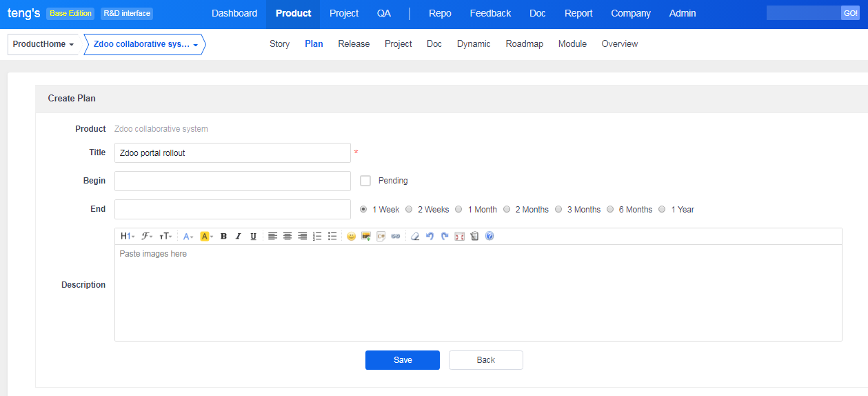Screen dimensions: 868x396
Task: Insert an ordered numbered list
Action: tap(317, 237)
